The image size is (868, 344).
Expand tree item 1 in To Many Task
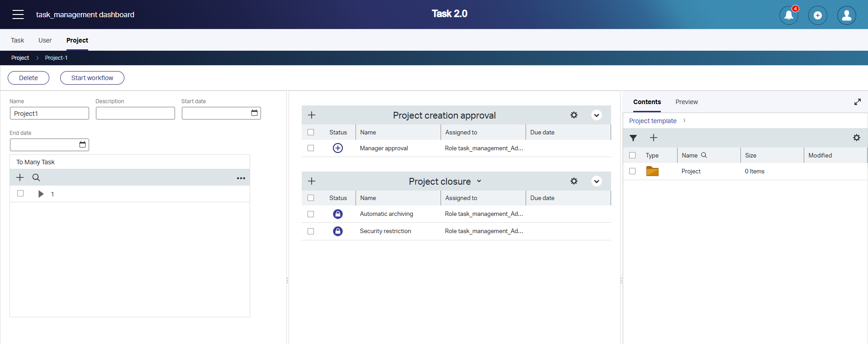[x=41, y=194]
